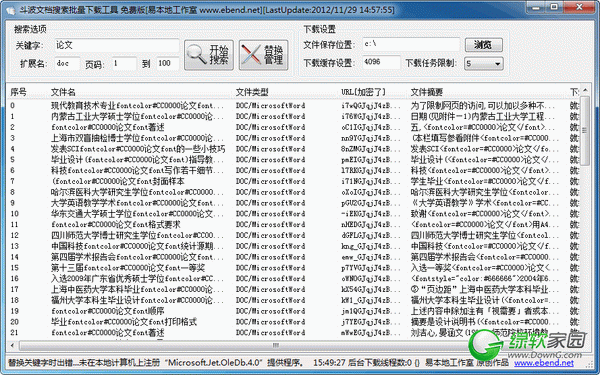Click the start 页码 field showing 1
Image resolution: width=600 pixels, height=375 pixels.
[x=124, y=64]
